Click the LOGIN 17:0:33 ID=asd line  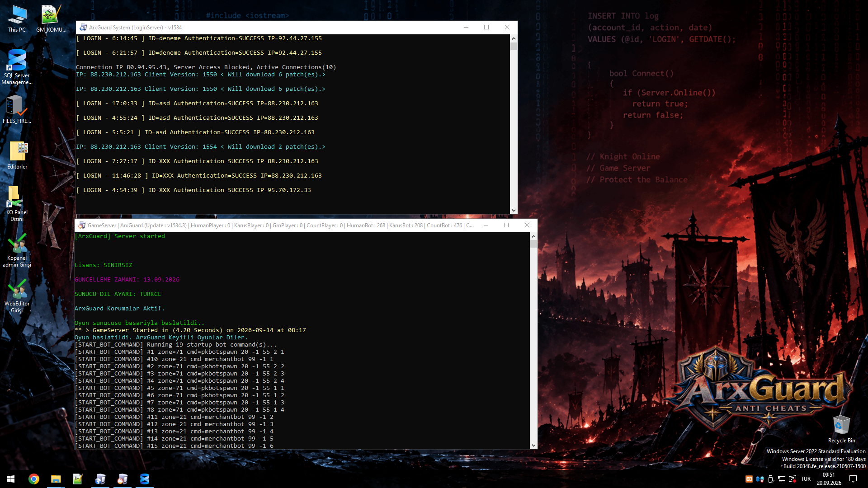click(197, 103)
